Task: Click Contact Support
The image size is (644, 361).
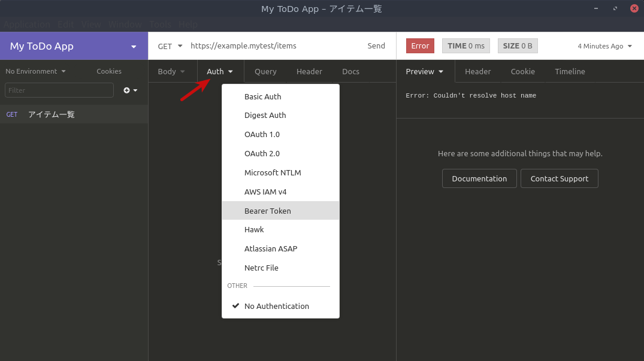Action: pos(559,178)
